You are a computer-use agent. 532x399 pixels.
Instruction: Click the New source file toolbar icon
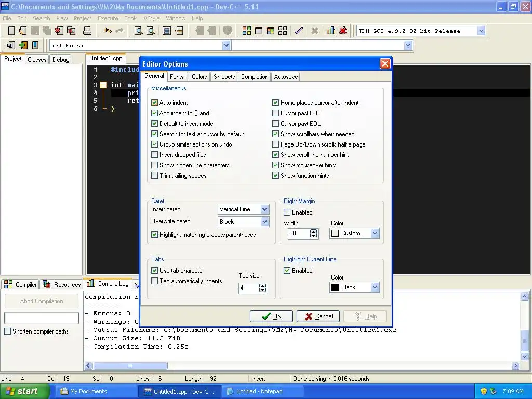point(11,31)
